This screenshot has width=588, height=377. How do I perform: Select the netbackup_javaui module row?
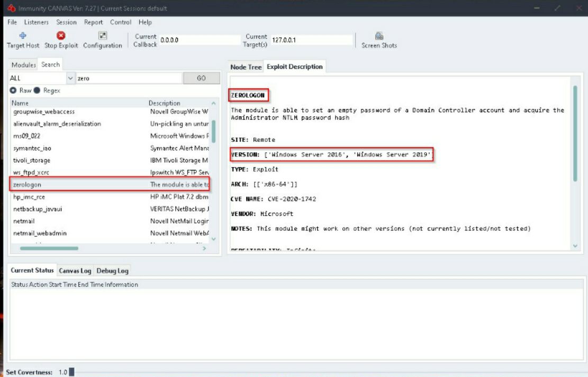110,209
